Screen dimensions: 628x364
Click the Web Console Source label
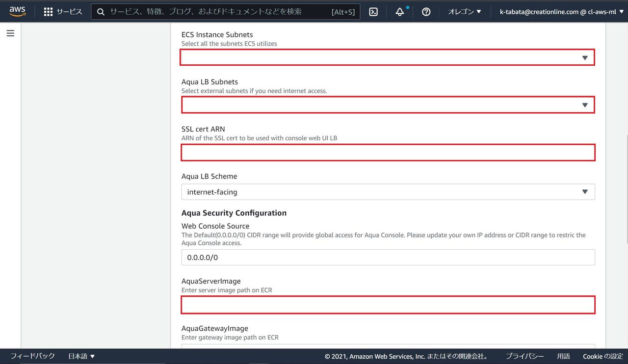click(x=215, y=226)
